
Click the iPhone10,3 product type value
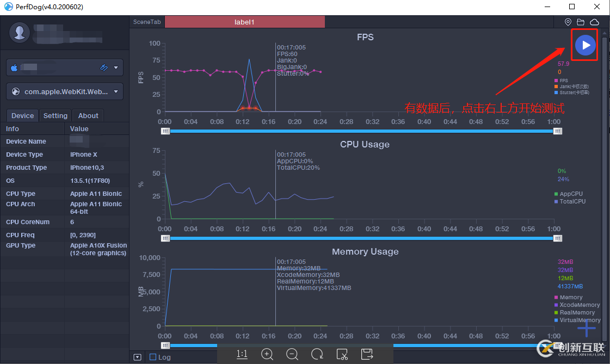(87, 168)
